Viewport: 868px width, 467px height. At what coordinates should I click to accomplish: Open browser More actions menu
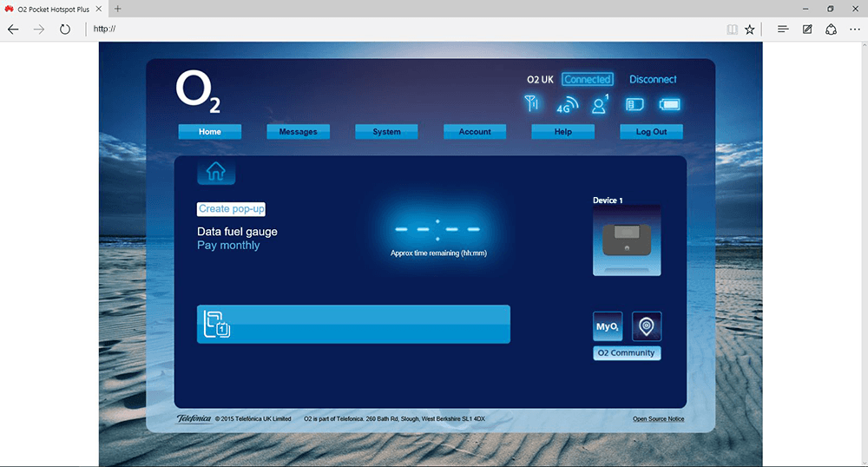855,30
